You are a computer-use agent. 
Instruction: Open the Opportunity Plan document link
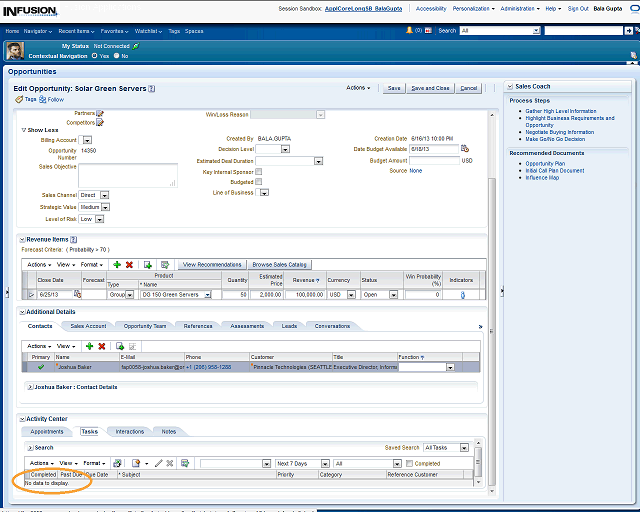click(545, 163)
